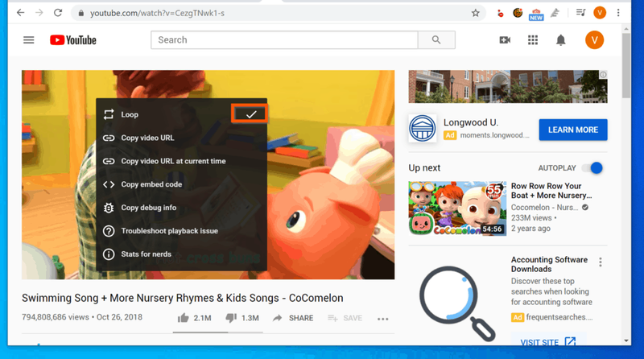Click the Longwood U. round logo
This screenshot has width=644, height=359.
coord(422,128)
